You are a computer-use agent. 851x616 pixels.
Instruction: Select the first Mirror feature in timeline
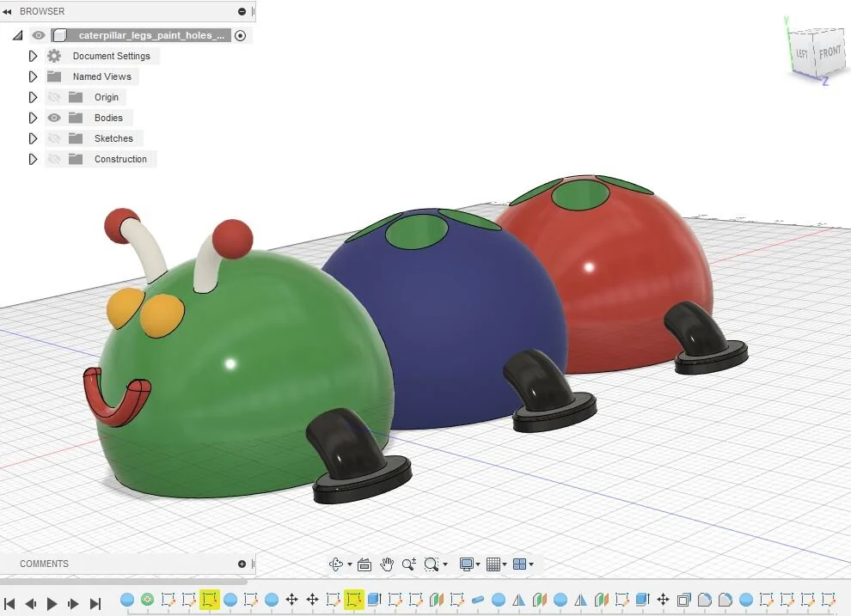(x=519, y=600)
